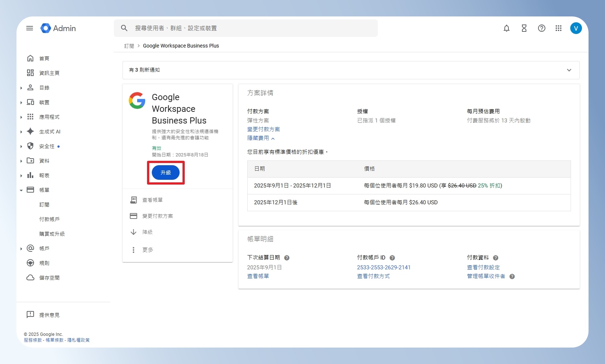Open the notifications bell icon
Image resolution: width=605 pixels, height=364 pixels.
507,28
